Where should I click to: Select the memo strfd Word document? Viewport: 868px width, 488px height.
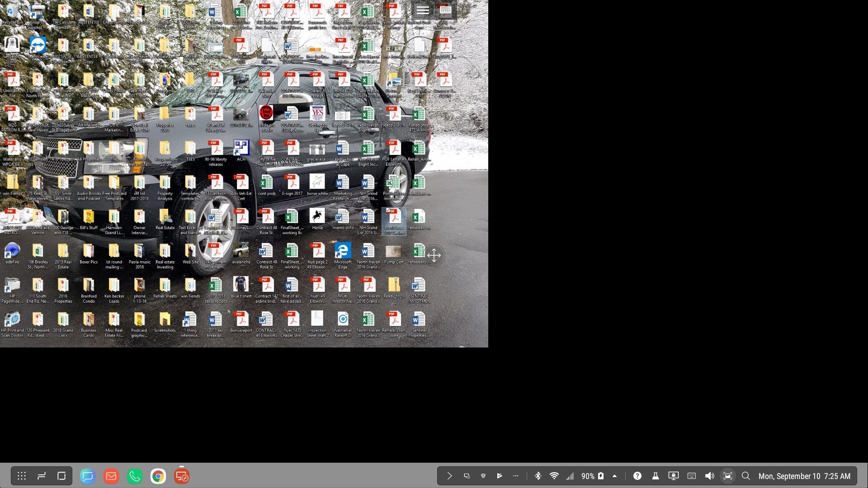[343, 219]
